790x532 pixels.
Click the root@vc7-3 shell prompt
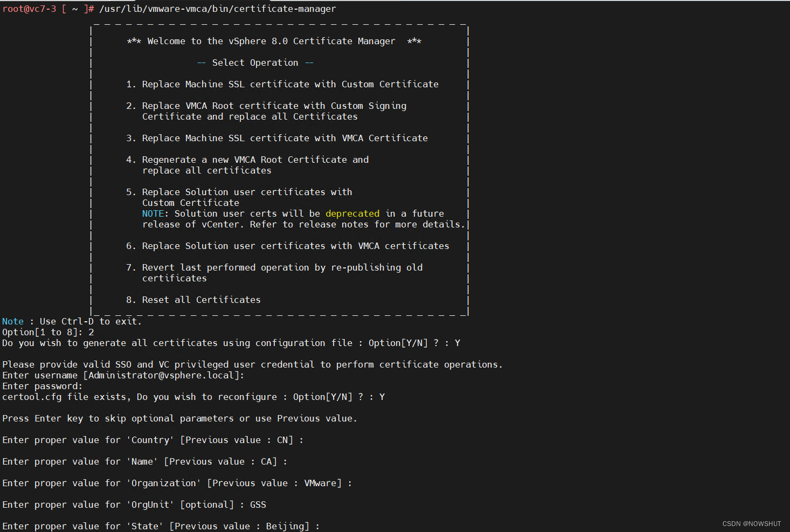48,9
